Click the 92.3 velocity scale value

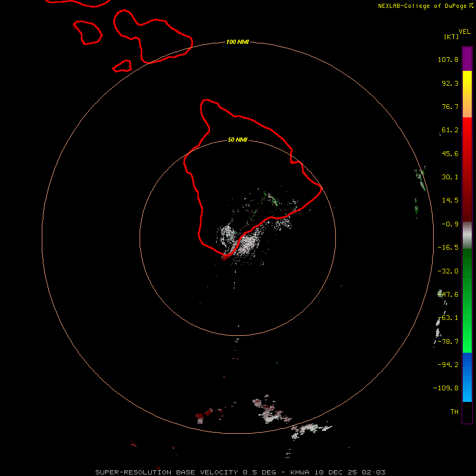pos(450,83)
